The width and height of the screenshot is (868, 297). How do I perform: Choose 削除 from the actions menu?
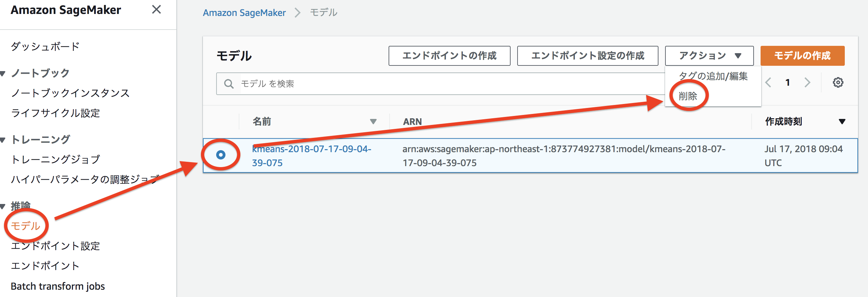click(x=688, y=96)
